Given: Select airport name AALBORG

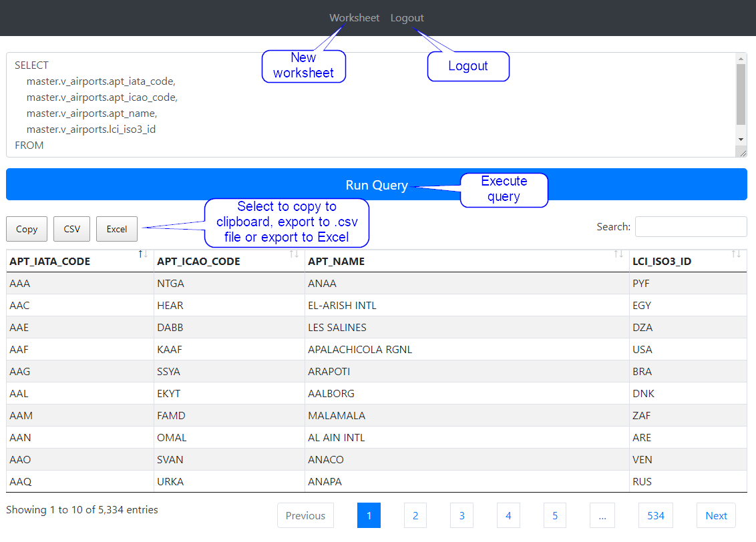Looking at the screenshot, I should coord(467,394).
